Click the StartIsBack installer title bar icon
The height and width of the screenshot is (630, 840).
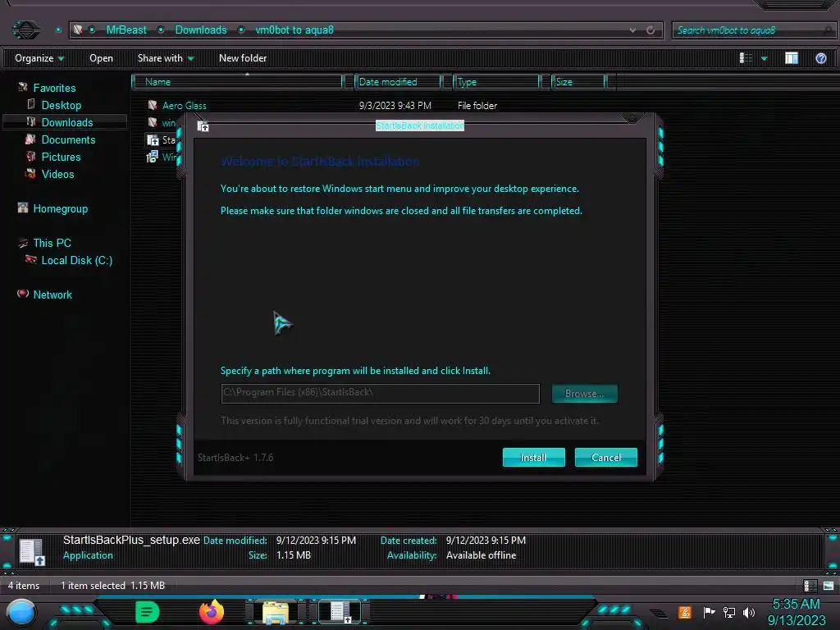[203, 126]
